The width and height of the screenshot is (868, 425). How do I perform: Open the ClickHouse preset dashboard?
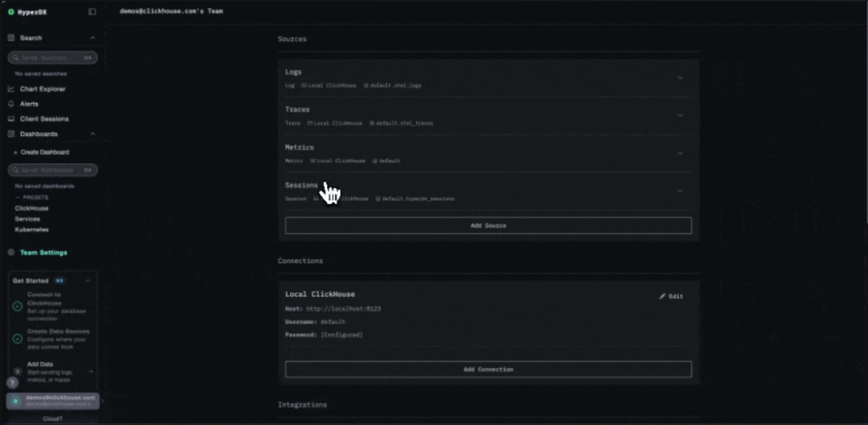tap(31, 208)
